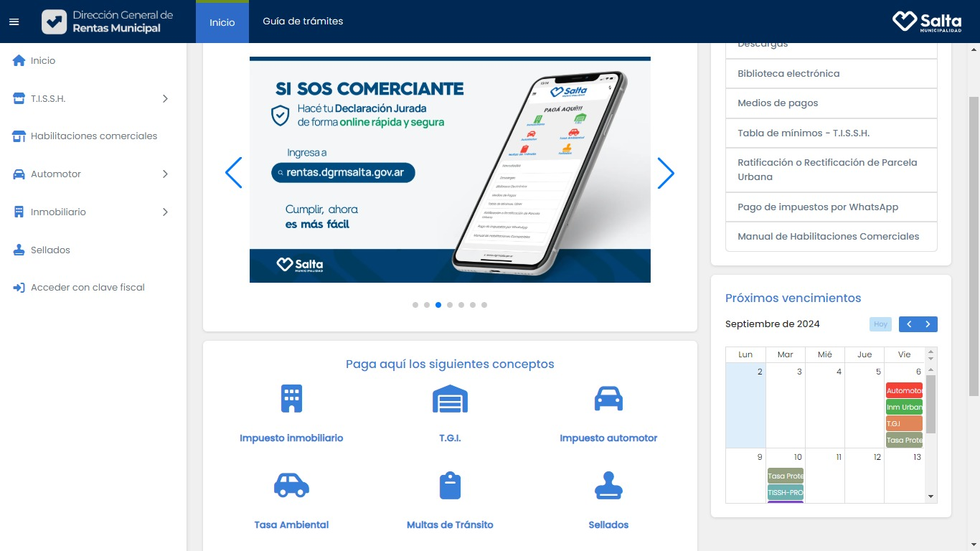The height and width of the screenshot is (551, 980).
Task: Expand the Automotor sidebar submenu
Action: point(165,174)
